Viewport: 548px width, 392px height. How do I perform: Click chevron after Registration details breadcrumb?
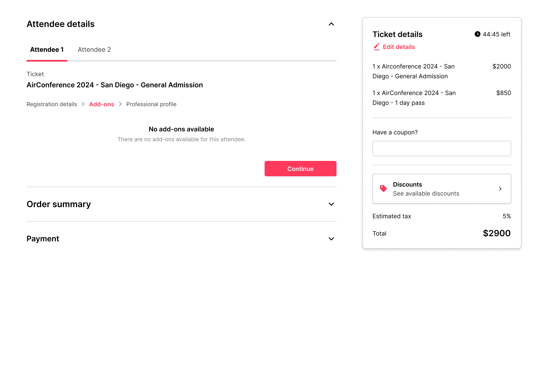coord(83,104)
